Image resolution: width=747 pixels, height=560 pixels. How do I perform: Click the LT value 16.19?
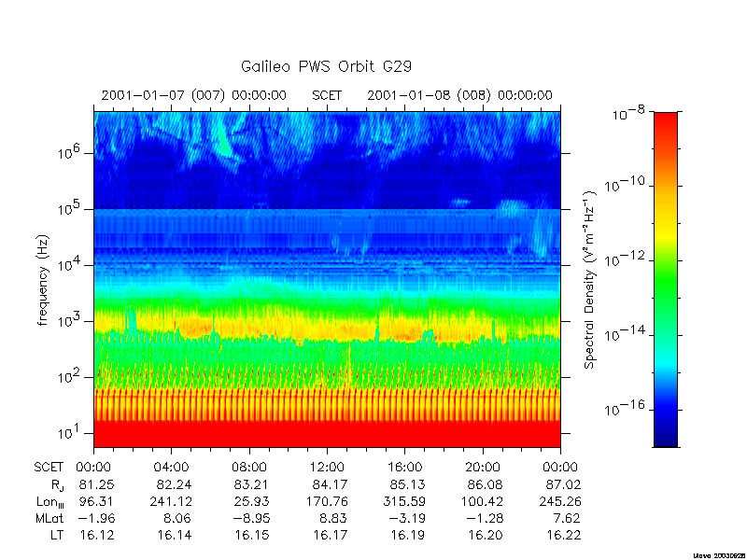coord(407,535)
